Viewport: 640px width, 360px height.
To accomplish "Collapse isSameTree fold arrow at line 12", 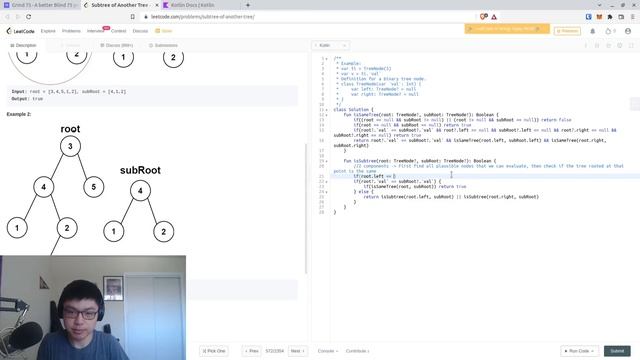I will coord(327,115).
